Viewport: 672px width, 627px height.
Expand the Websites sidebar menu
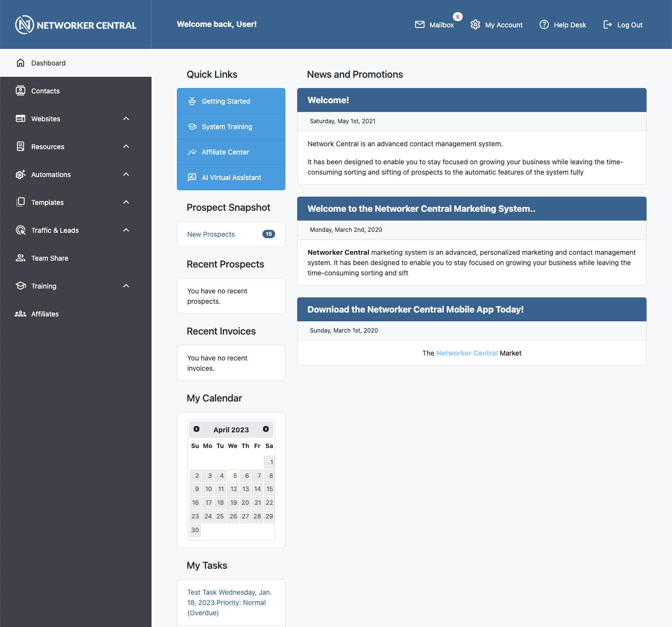(x=126, y=119)
